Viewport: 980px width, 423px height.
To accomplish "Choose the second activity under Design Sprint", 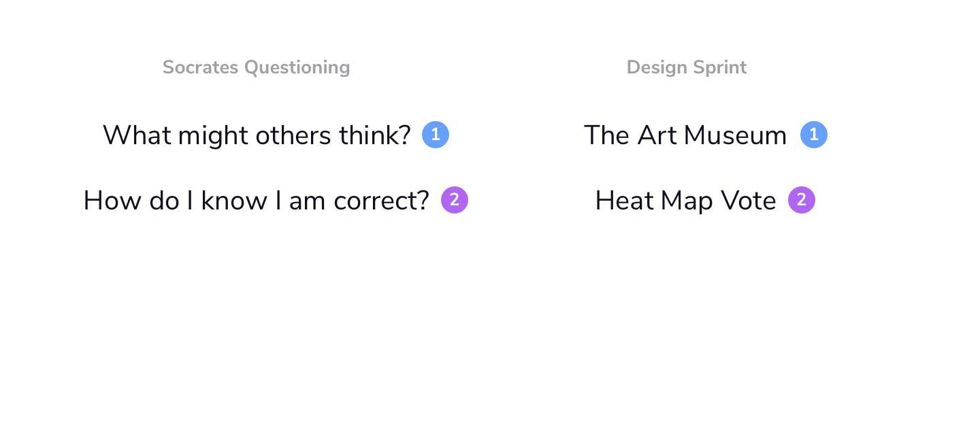I will pyautogui.click(x=685, y=201).
